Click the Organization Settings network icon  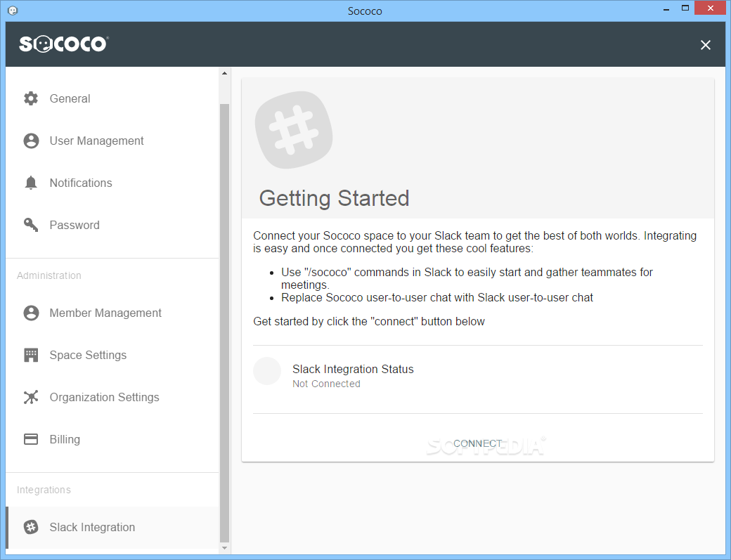[31, 397]
